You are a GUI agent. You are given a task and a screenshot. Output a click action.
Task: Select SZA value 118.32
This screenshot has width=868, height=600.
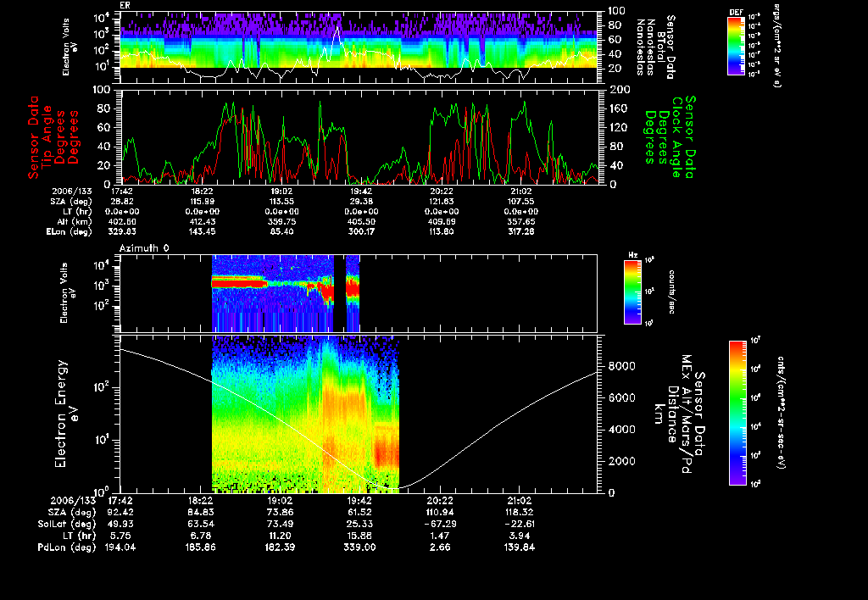pyautogui.click(x=520, y=512)
